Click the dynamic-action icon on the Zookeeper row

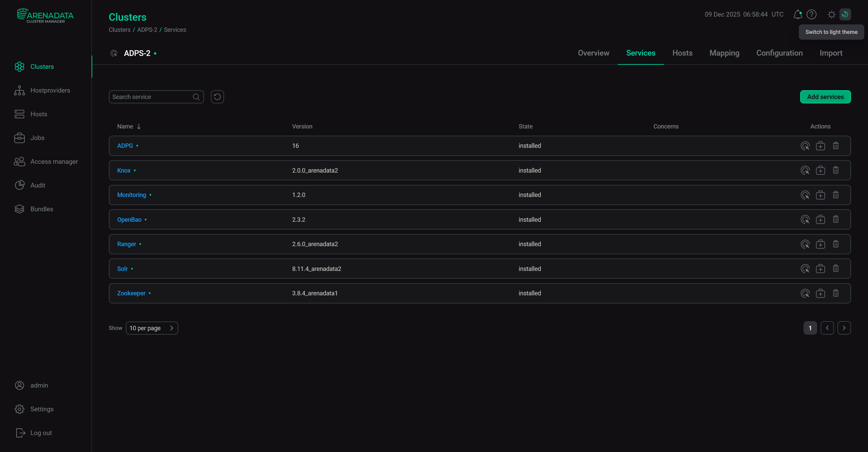(806, 293)
